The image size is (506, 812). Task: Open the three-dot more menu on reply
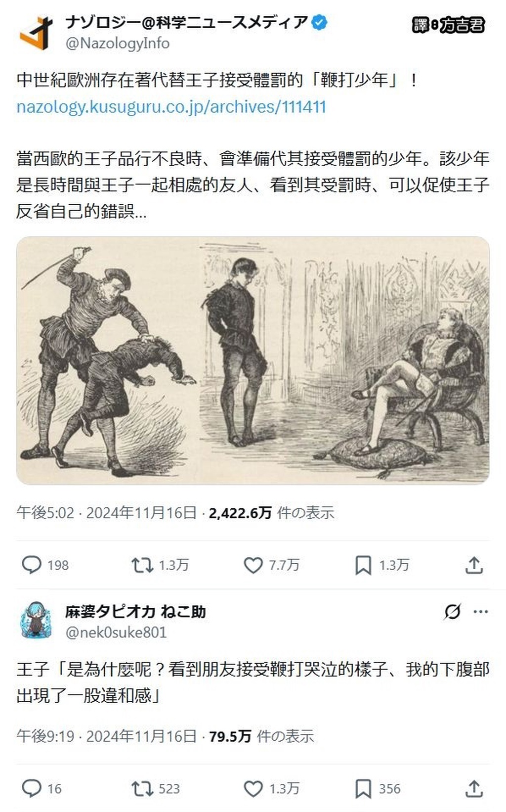[x=480, y=612]
